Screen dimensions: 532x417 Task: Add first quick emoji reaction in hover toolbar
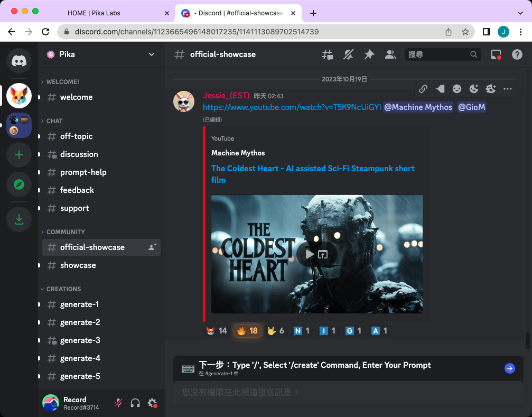pyautogui.click(x=457, y=89)
